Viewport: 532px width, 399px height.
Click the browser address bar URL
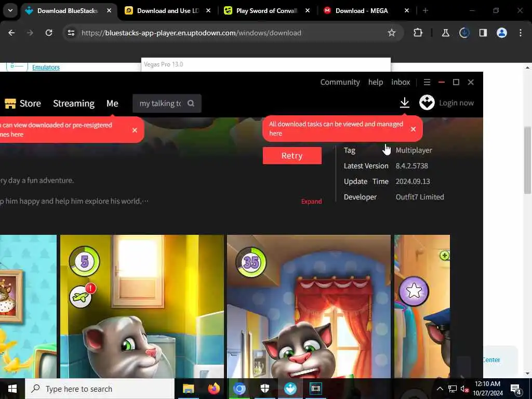click(x=191, y=33)
